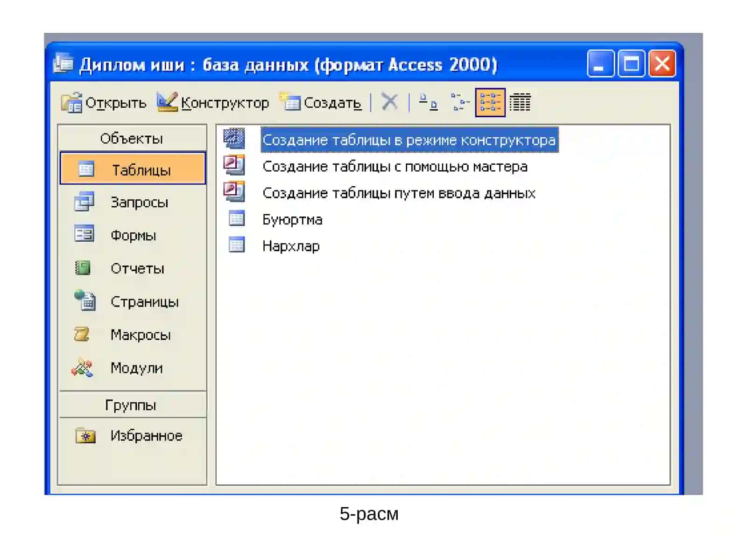Click the Избранное favorites folder icon

pos(85,435)
